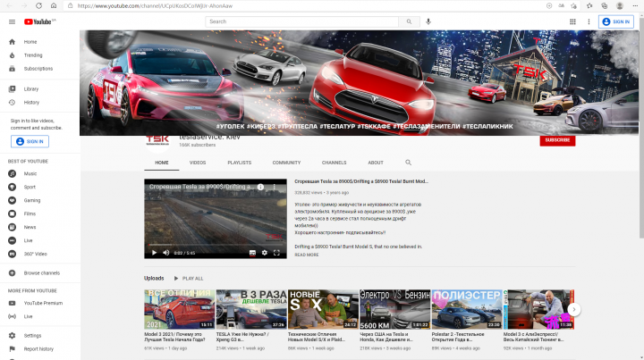The height and width of the screenshot is (360, 644).
Task: Mute the featured video volume
Action: tap(166, 253)
